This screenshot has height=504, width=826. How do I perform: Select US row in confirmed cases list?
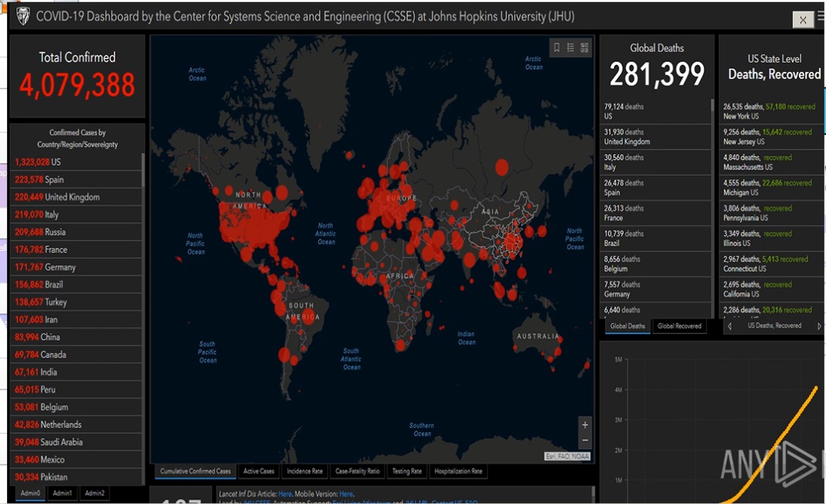point(76,162)
